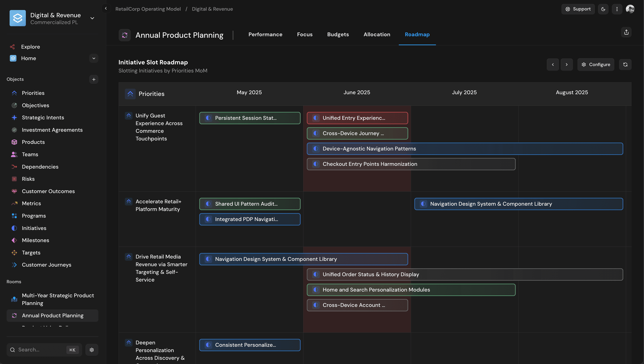Select the Initiatives icon in the sidebar
The image size is (644, 364).
tap(14, 228)
